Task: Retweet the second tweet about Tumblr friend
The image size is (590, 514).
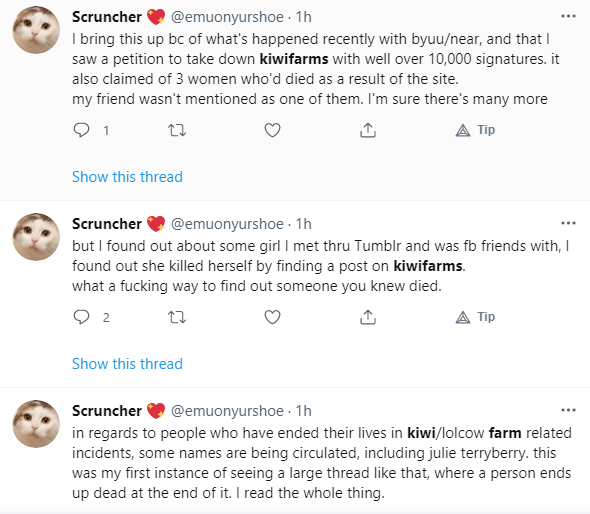Action: tap(176, 317)
